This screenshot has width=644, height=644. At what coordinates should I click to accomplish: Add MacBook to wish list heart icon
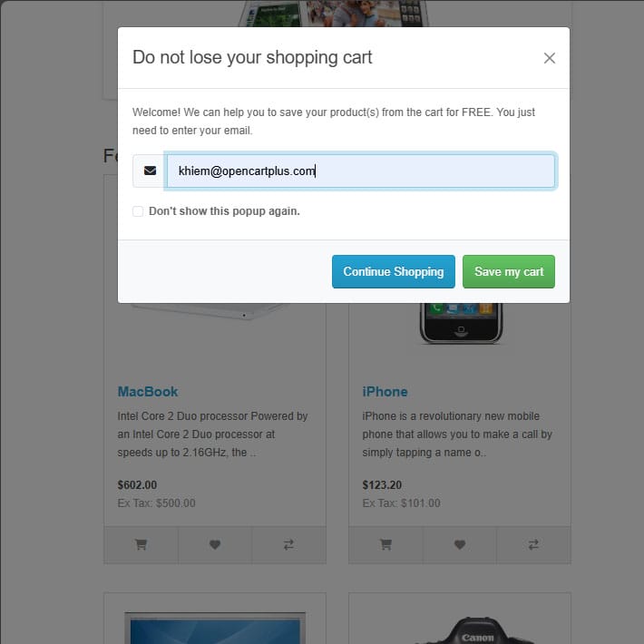click(x=215, y=544)
